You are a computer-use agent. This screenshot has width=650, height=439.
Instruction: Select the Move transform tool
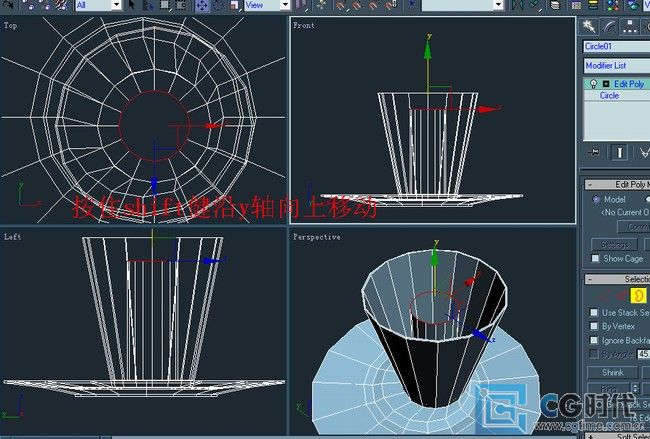click(x=202, y=6)
